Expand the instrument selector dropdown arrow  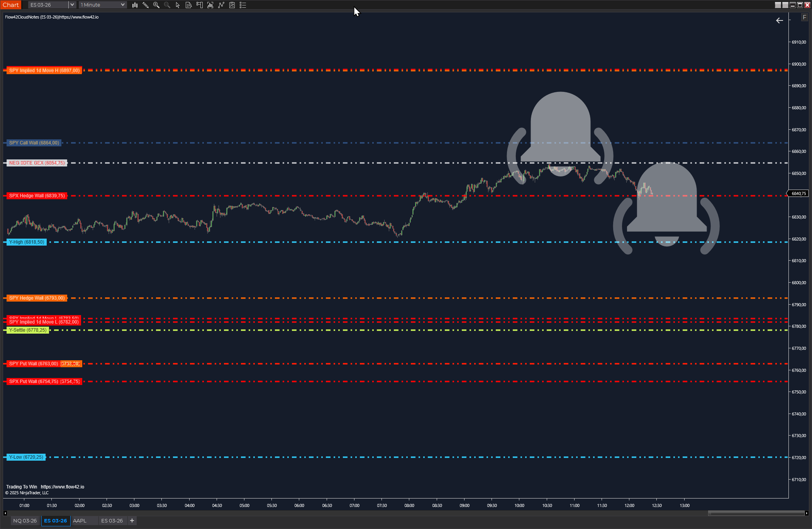(72, 5)
